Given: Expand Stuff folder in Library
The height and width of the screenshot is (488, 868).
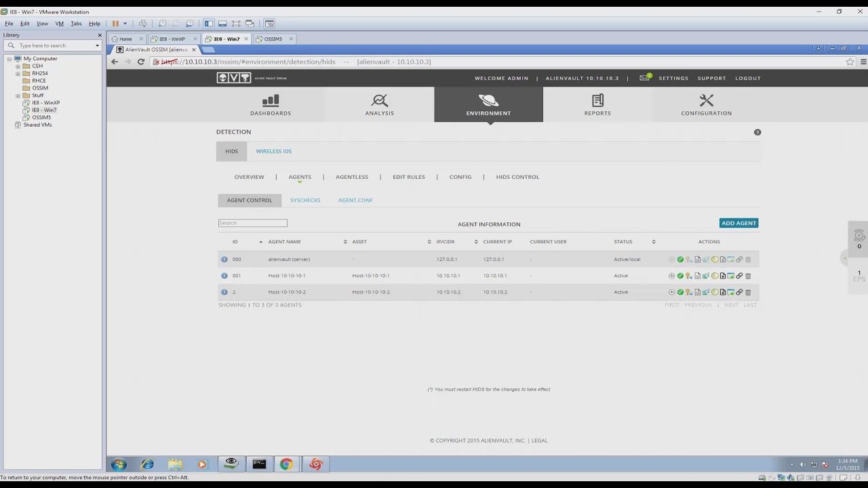Looking at the screenshot, I should [x=18, y=96].
